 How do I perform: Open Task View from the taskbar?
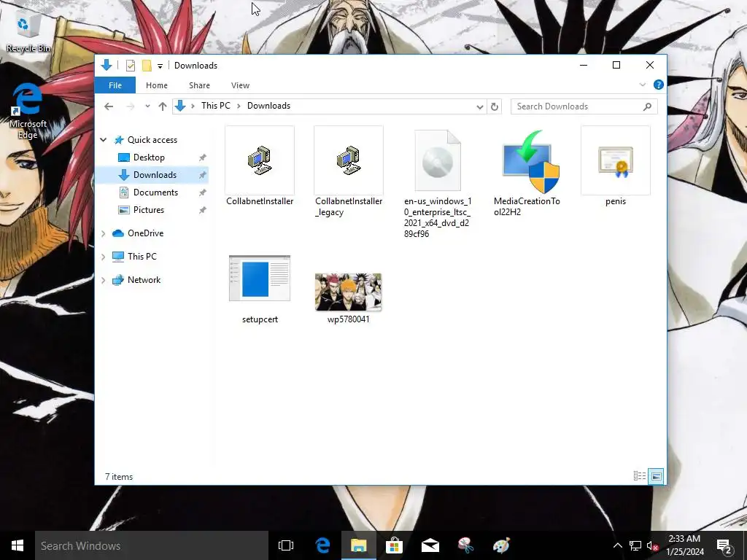[x=286, y=545]
